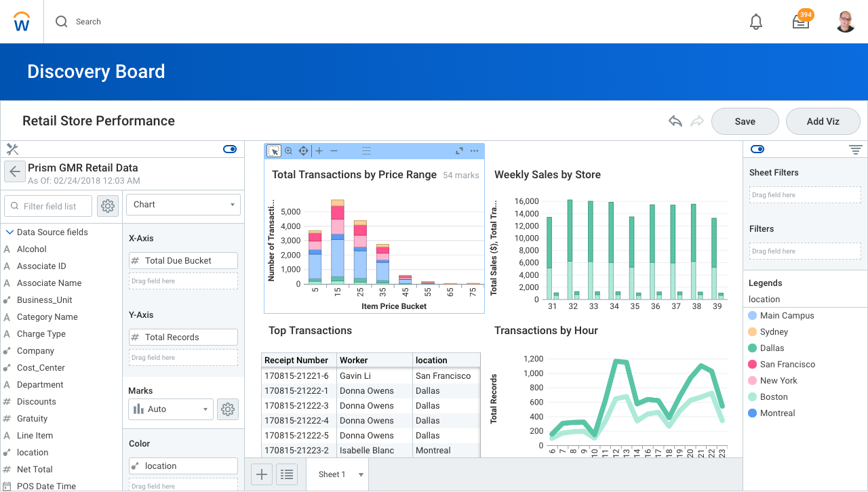
Task: Click the New York legend swatch
Action: [x=752, y=381]
